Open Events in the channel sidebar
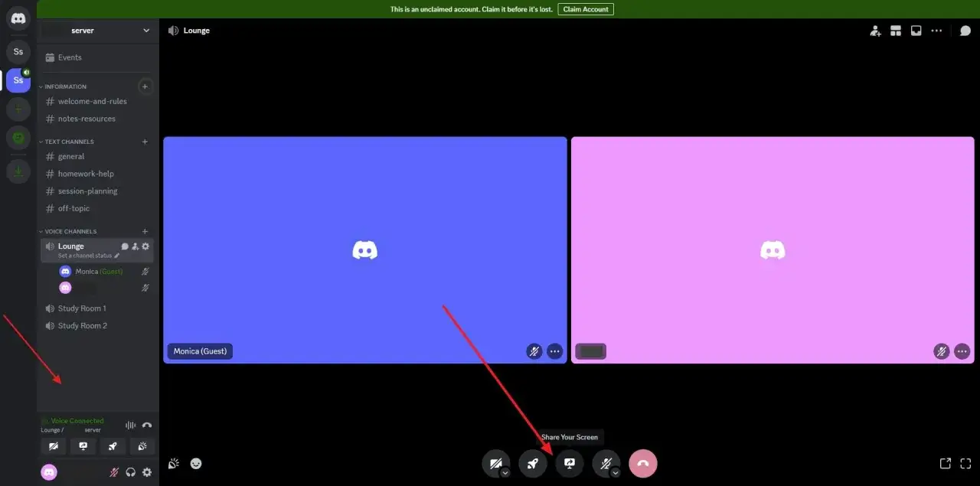 98,57
